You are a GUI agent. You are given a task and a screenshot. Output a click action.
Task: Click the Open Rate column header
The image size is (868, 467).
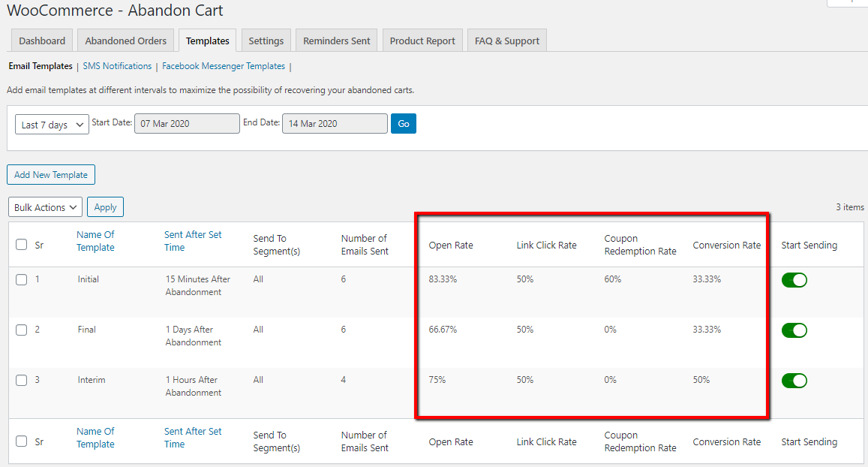pos(451,245)
